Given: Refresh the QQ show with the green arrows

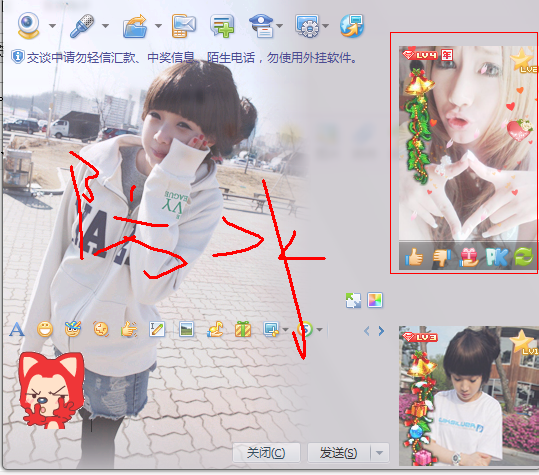Looking at the screenshot, I should point(524,257).
